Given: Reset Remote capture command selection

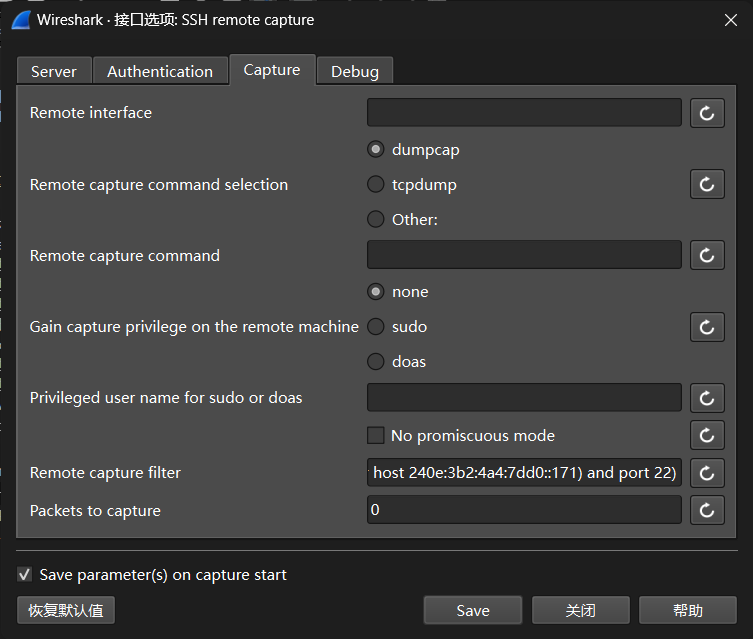Looking at the screenshot, I should [707, 184].
